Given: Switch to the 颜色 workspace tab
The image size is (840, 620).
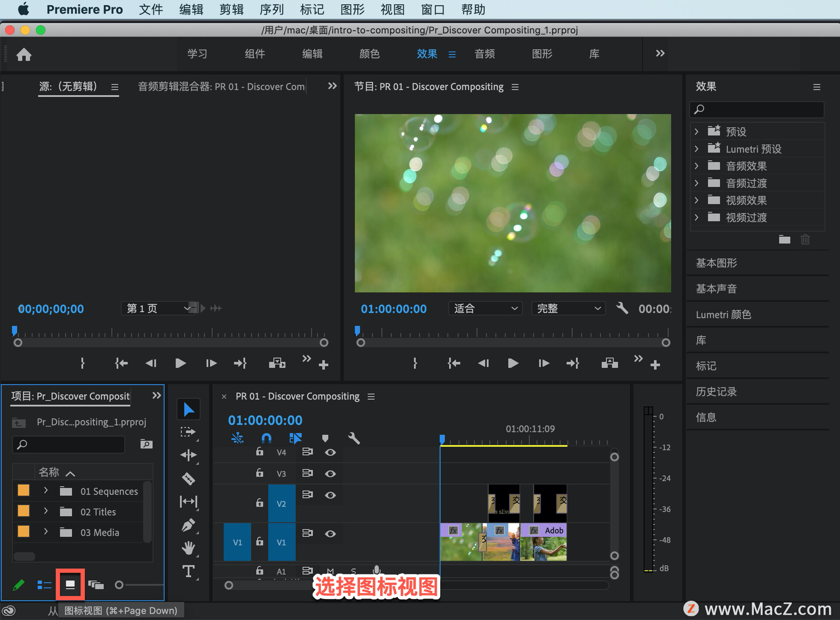Looking at the screenshot, I should (x=369, y=54).
